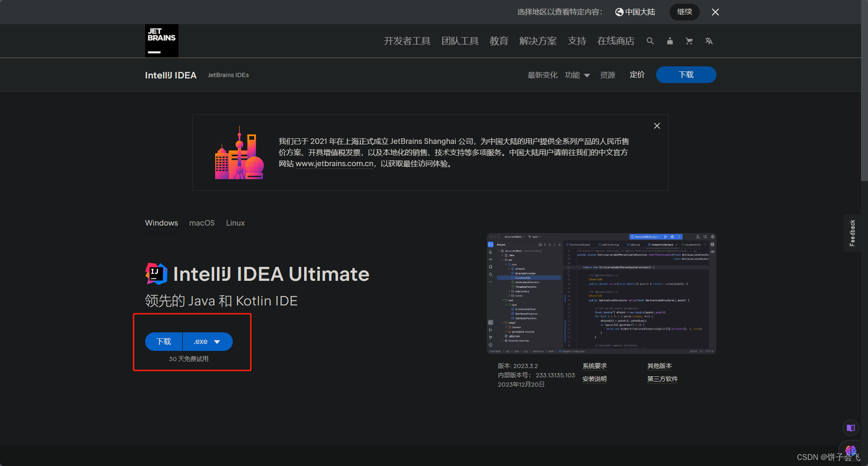Viewport: 868px width, 466px height.
Task: Open the 安装说明 link
Action: (594, 379)
